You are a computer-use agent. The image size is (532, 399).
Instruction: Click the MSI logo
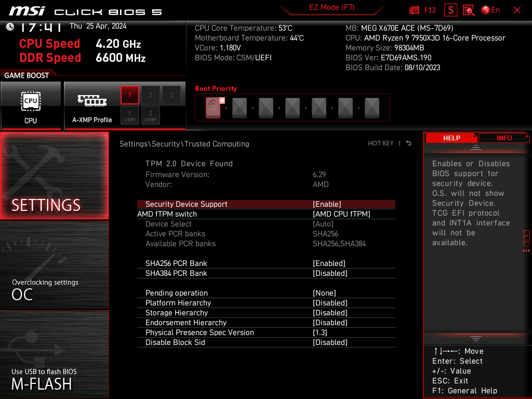(27, 11)
